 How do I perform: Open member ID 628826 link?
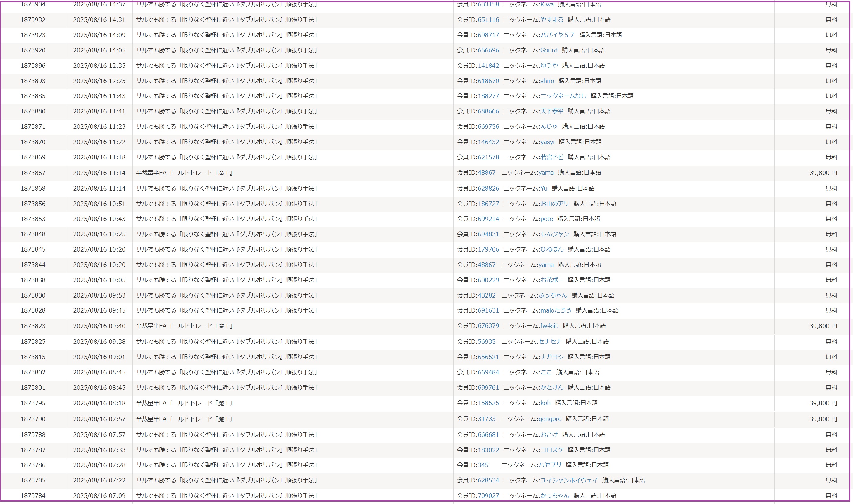click(488, 188)
